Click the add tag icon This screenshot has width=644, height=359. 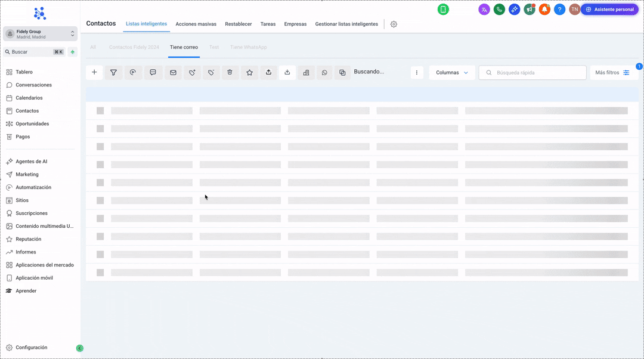click(x=192, y=72)
